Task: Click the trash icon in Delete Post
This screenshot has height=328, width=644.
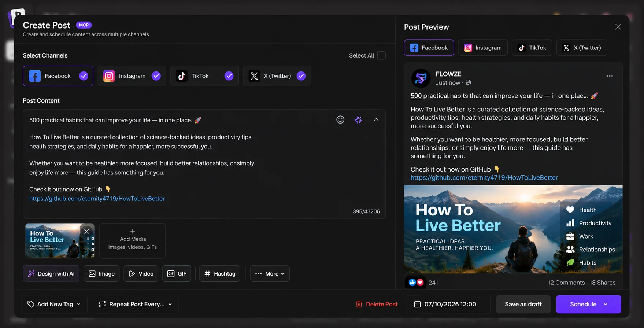Action: (x=359, y=304)
